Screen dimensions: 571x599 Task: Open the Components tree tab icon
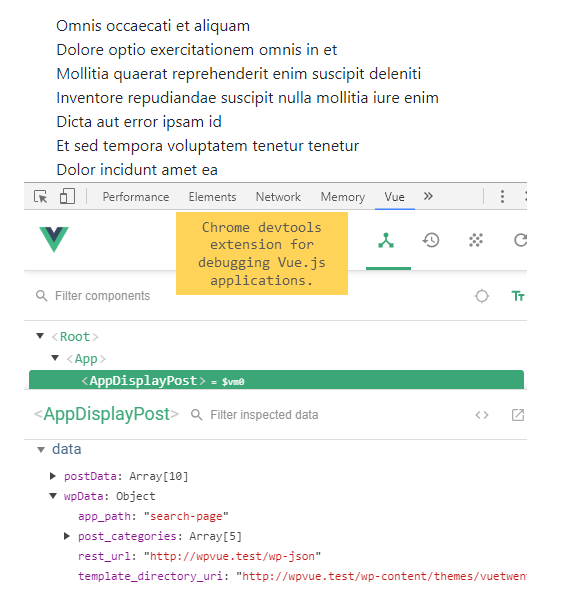click(x=386, y=240)
